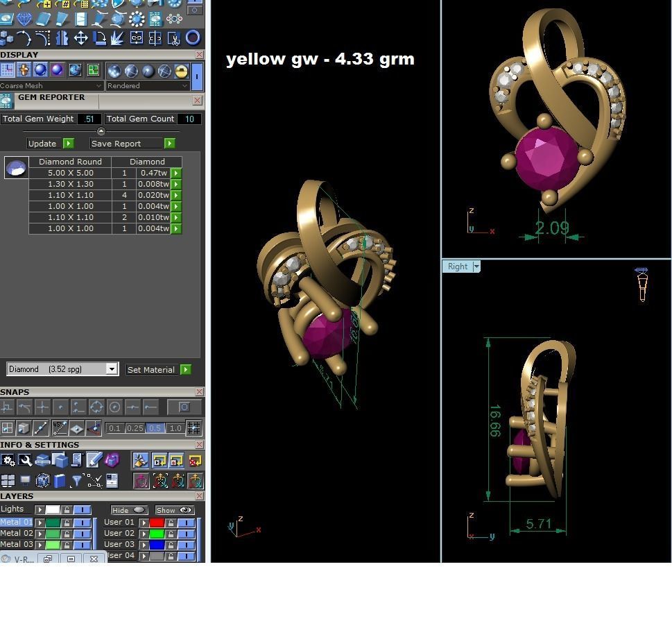This screenshot has height=626, width=672.
Task: Click the four-pane viewport icon
Action: pyautogui.click(x=8, y=481)
